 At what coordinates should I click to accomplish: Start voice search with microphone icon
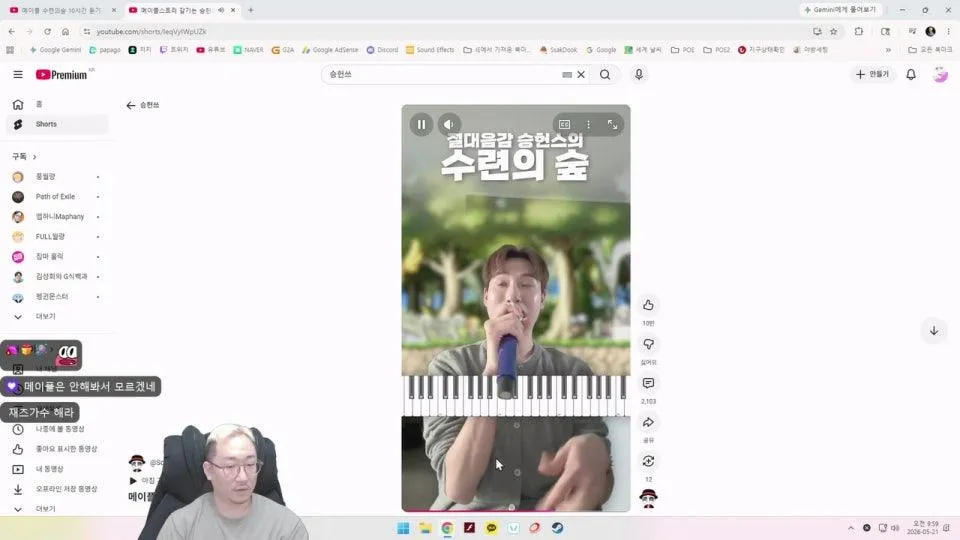coord(639,74)
